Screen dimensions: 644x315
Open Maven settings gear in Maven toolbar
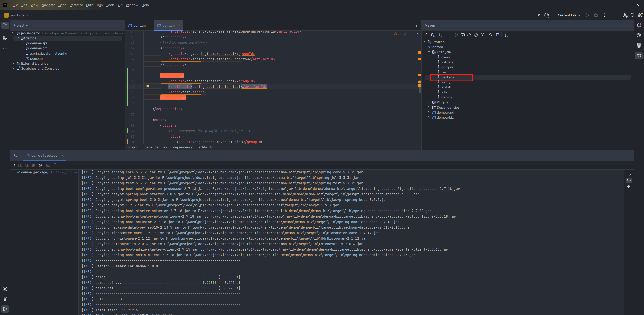[506, 35]
